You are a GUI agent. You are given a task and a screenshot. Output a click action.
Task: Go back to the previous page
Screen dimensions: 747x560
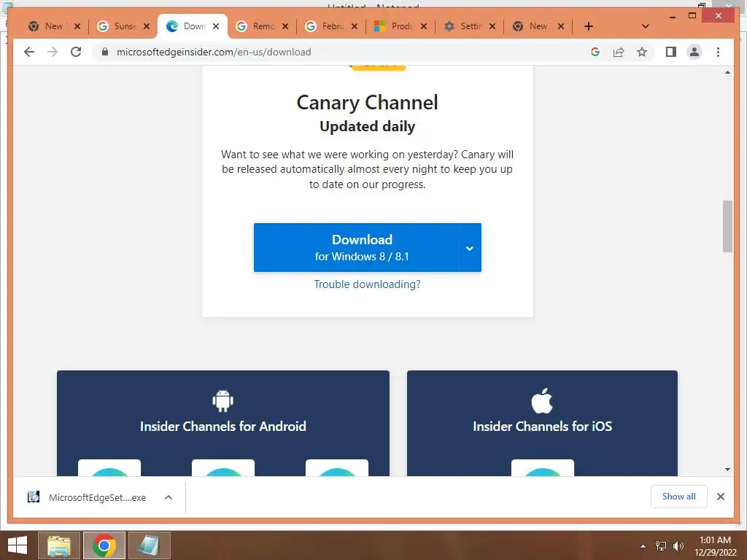coord(29,52)
